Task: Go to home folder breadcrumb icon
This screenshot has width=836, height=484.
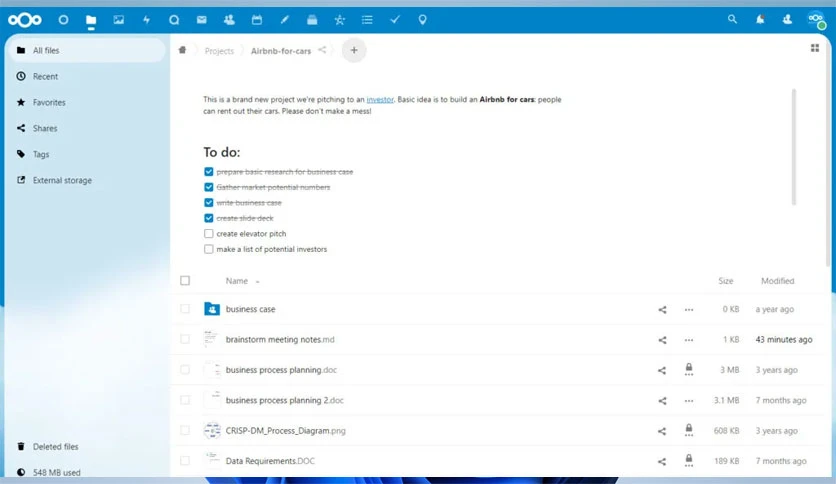Action: click(x=182, y=50)
